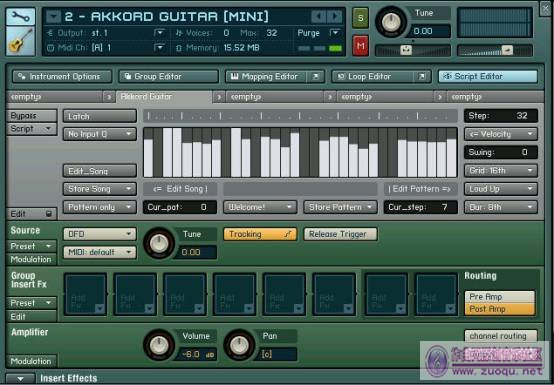554x385 pixels.
Task: Expand the Store Song dropdown
Action: [x=100, y=189]
